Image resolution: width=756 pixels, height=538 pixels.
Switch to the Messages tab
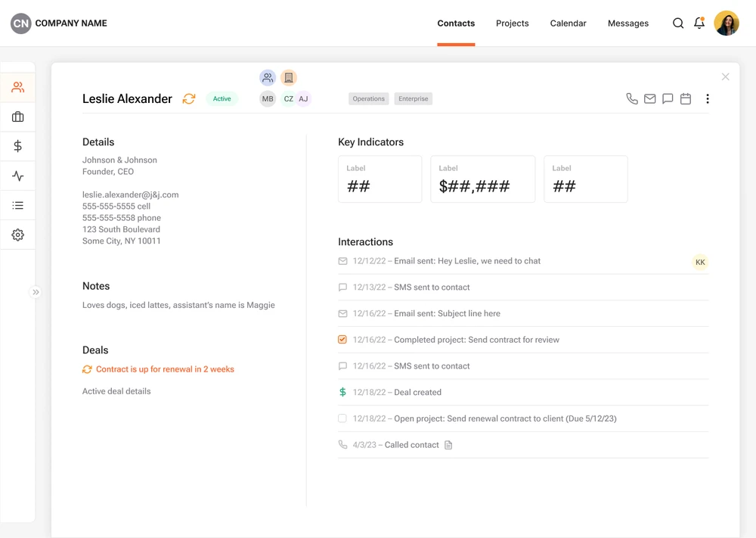[627, 23]
